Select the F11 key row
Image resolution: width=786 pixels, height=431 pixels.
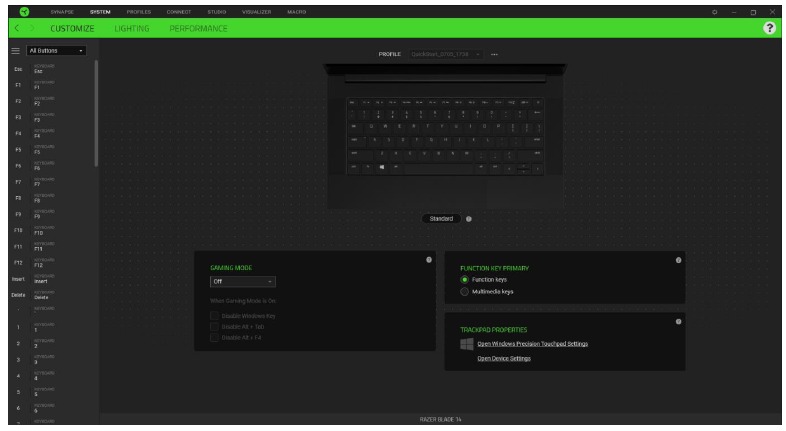click(x=52, y=247)
